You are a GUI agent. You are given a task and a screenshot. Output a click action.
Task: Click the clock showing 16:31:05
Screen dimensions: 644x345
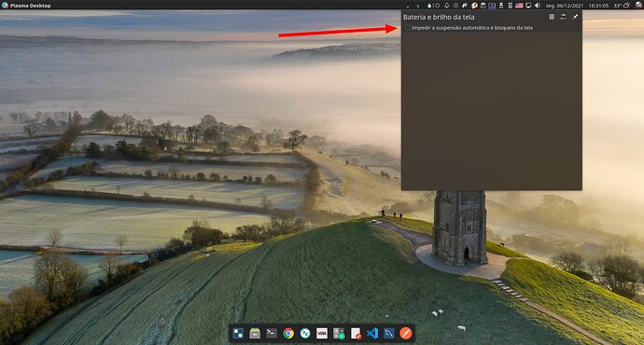pyautogui.click(x=598, y=6)
